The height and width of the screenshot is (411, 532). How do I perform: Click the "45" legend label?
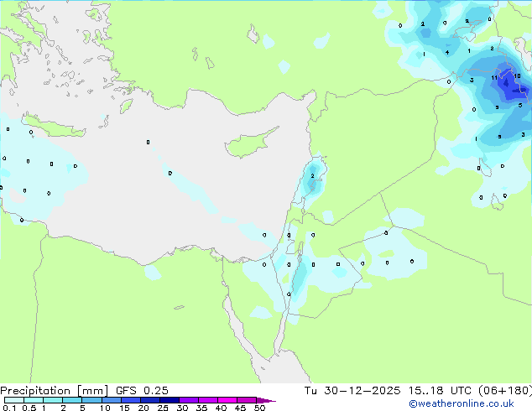coord(240,408)
